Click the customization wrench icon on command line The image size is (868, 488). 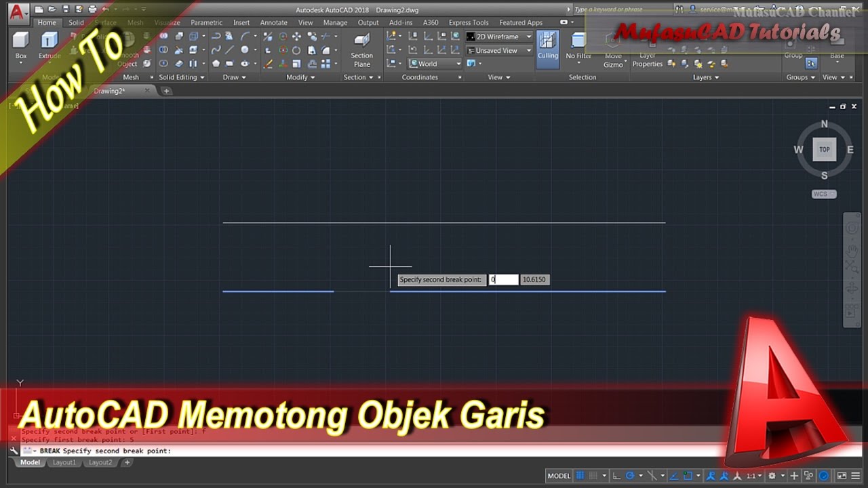click(14, 451)
